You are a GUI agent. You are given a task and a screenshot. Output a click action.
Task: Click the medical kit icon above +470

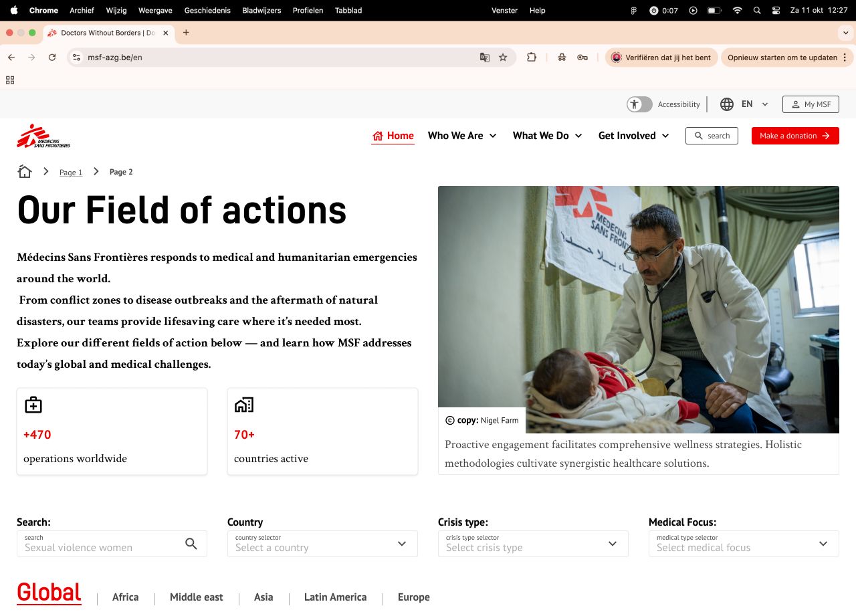[x=33, y=405]
